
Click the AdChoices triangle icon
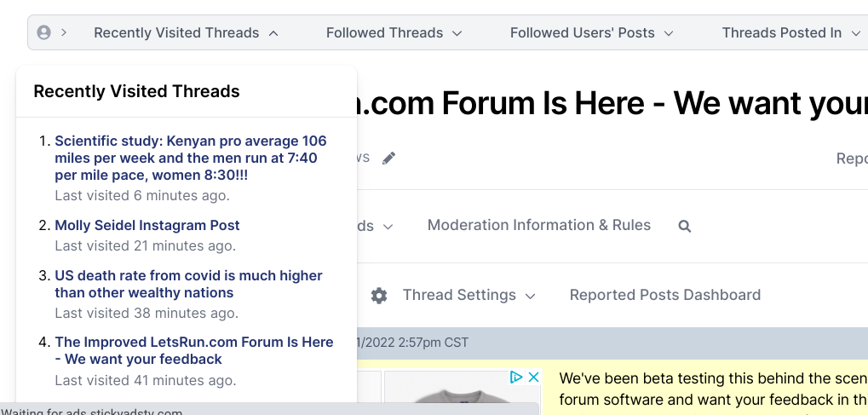[x=516, y=378]
